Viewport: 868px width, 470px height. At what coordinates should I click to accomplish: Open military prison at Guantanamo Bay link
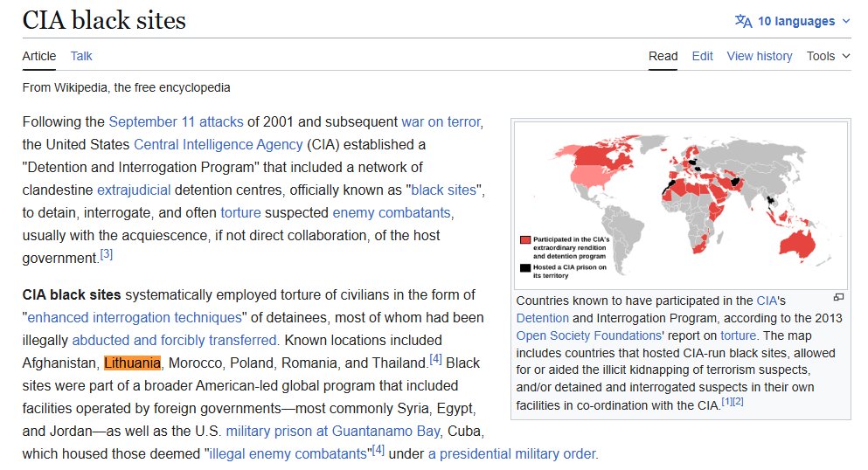[x=333, y=431]
